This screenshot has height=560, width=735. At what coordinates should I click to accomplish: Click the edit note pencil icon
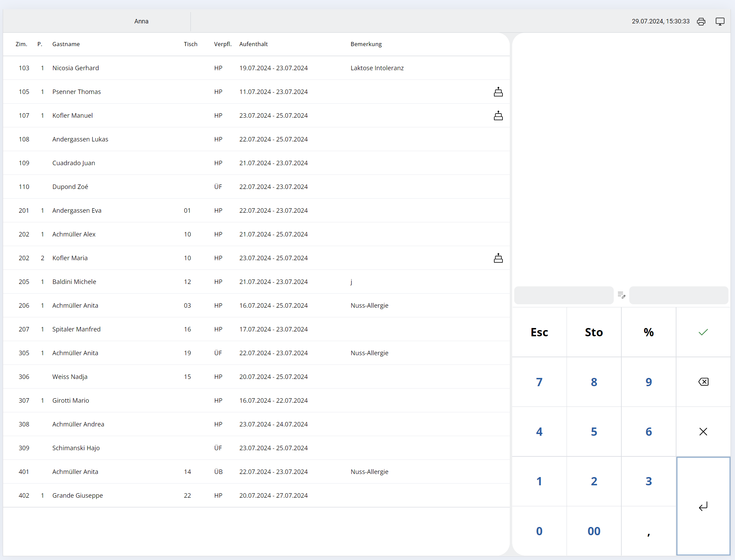click(x=621, y=295)
